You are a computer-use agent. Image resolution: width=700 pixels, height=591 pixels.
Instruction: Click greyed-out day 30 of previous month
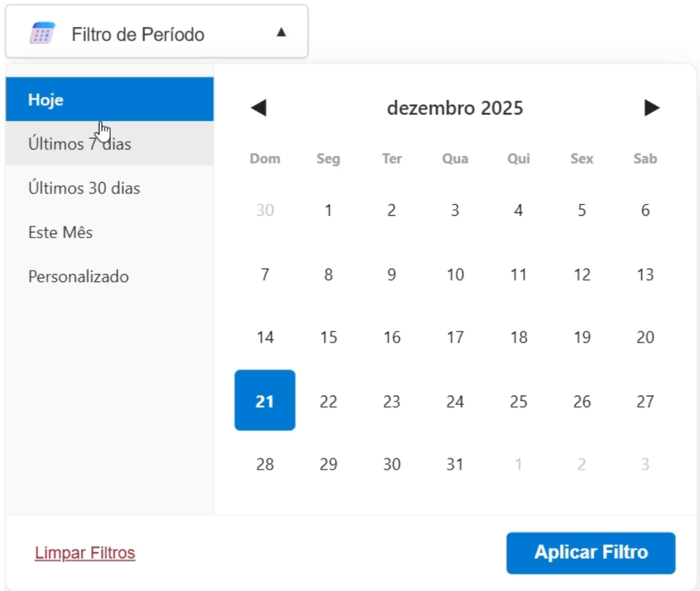[265, 210]
